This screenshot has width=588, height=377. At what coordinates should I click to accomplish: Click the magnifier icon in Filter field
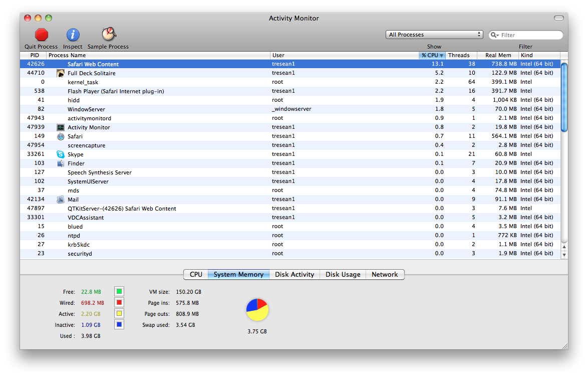(495, 35)
